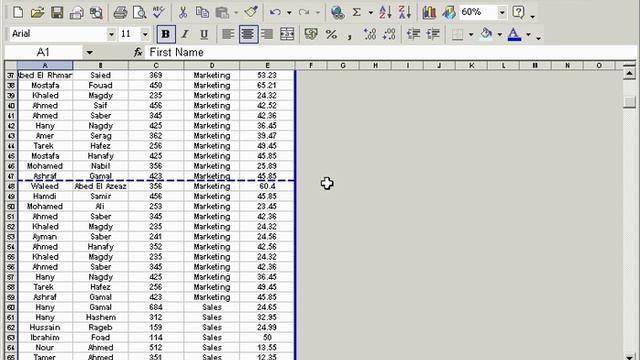
Task: Select the cell with value 684
Action: 156,307
